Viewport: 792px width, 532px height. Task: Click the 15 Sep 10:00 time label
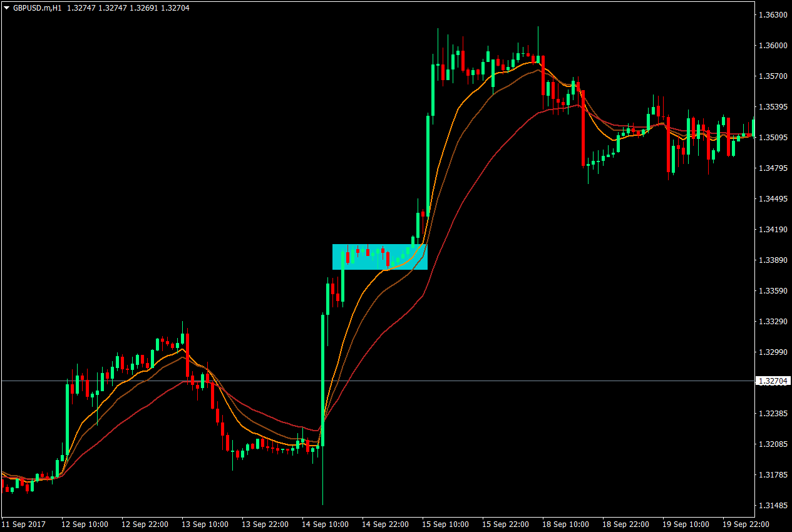click(445, 524)
